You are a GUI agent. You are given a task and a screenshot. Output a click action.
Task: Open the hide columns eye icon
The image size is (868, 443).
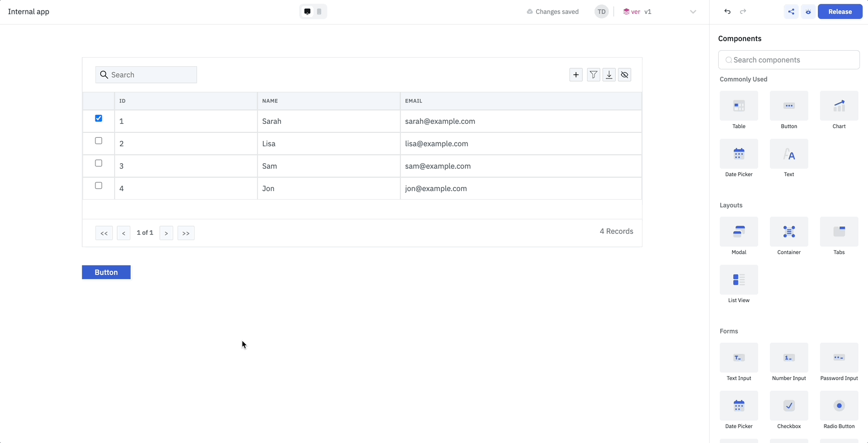(625, 75)
